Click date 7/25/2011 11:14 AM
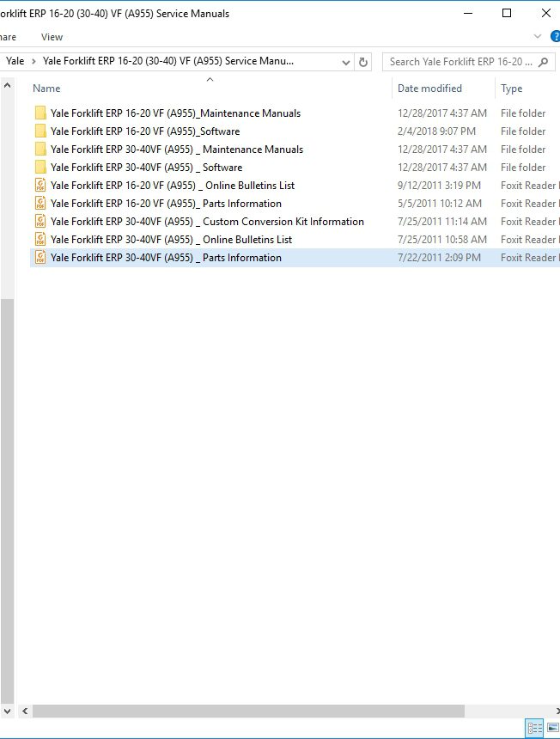The width and height of the screenshot is (560, 739). (x=441, y=222)
